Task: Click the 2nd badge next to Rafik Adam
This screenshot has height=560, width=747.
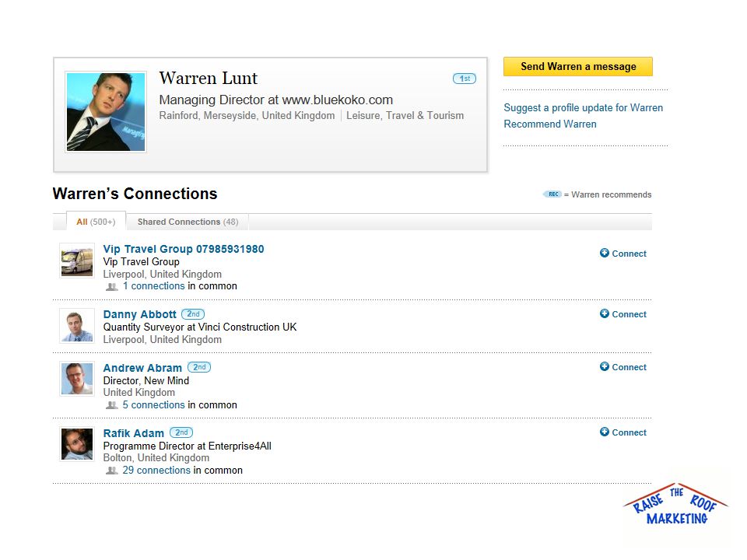Action: pyautogui.click(x=181, y=432)
